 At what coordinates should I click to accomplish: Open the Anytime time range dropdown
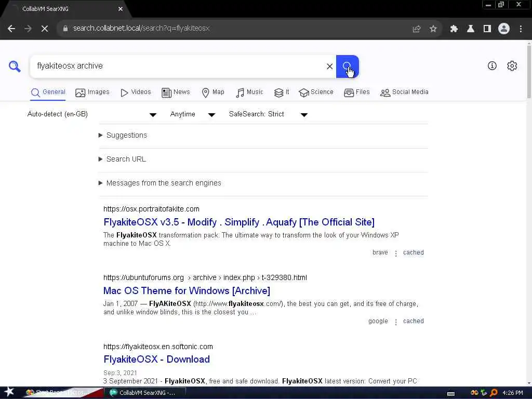(193, 114)
